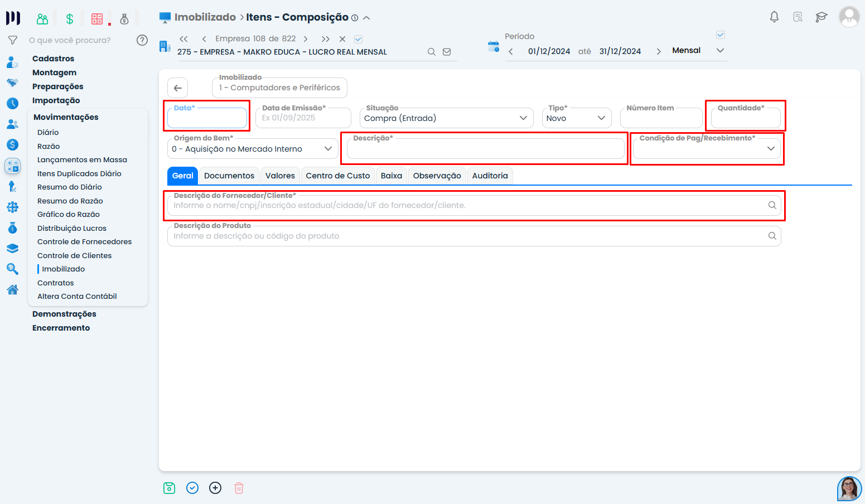Click the blue confirm checkmark circle icon

click(192, 488)
